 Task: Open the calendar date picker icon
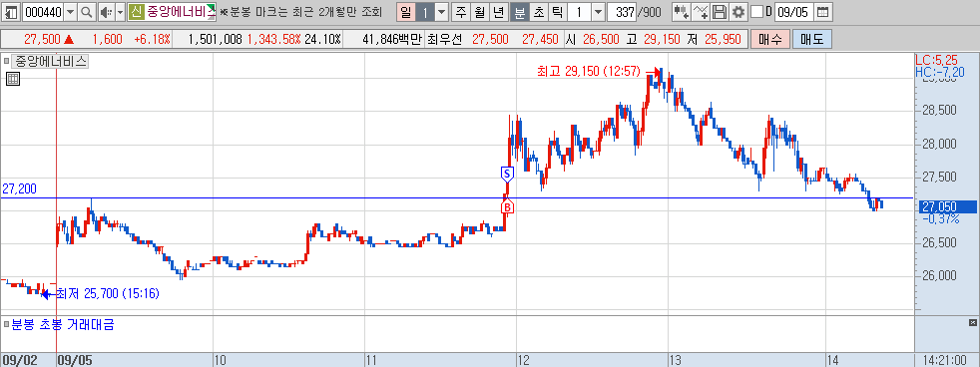pyautogui.click(x=823, y=12)
